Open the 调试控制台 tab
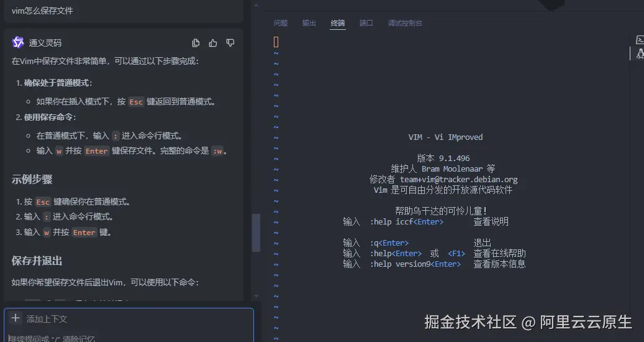 point(405,23)
